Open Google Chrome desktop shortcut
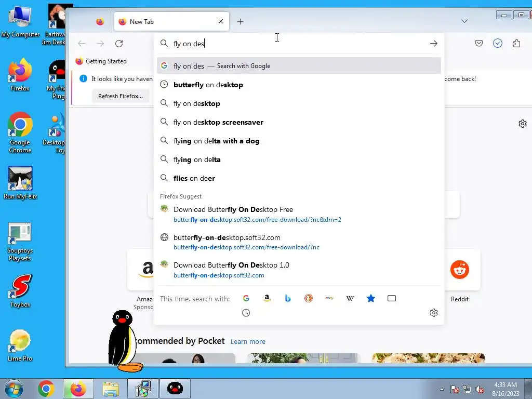The image size is (532, 399). pyautogui.click(x=20, y=132)
